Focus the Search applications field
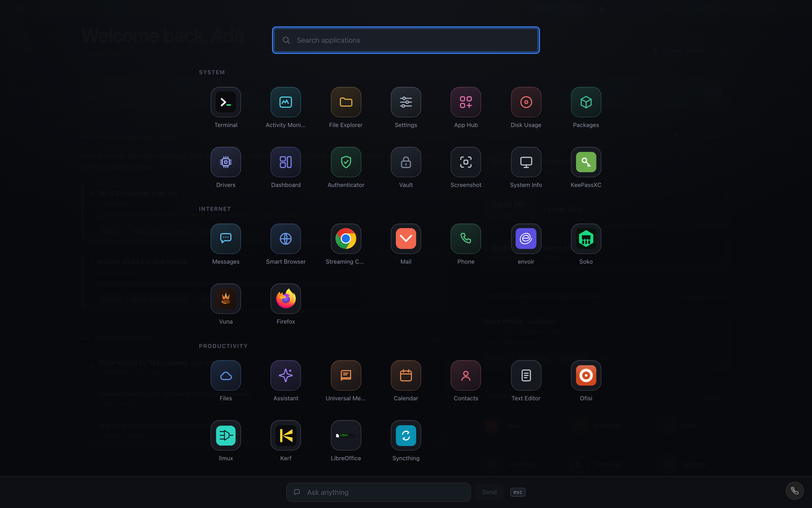 pyautogui.click(x=406, y=40)
